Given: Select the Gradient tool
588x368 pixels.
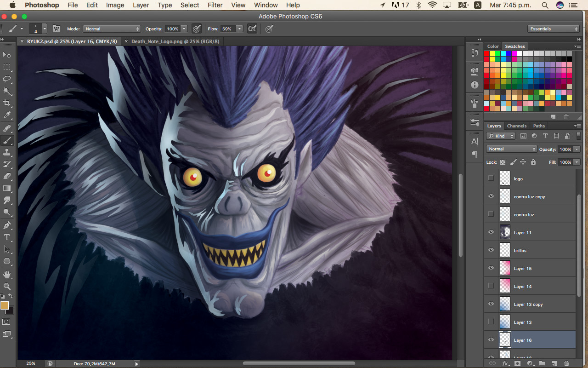Looking at the screenshot, I should pos(7,188).
